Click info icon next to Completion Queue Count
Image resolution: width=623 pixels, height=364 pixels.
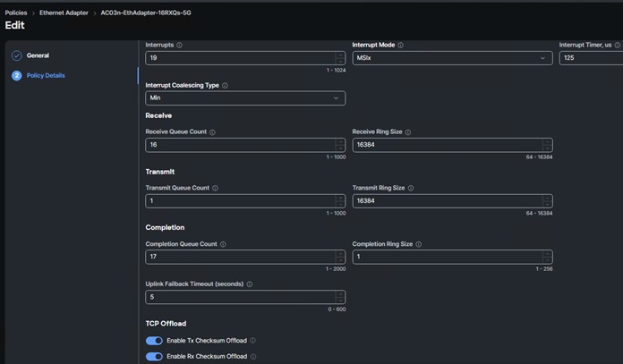tap(223, 244)
